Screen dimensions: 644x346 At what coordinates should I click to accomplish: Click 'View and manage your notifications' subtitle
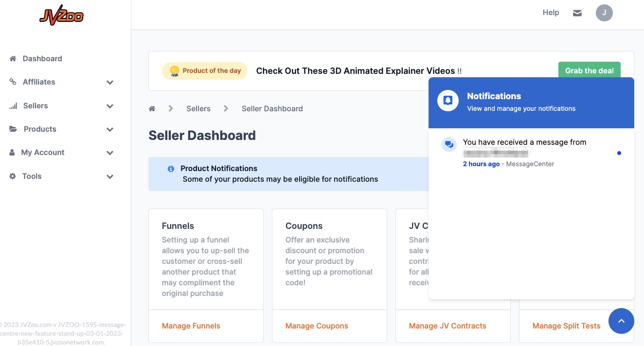coord(521,108)
